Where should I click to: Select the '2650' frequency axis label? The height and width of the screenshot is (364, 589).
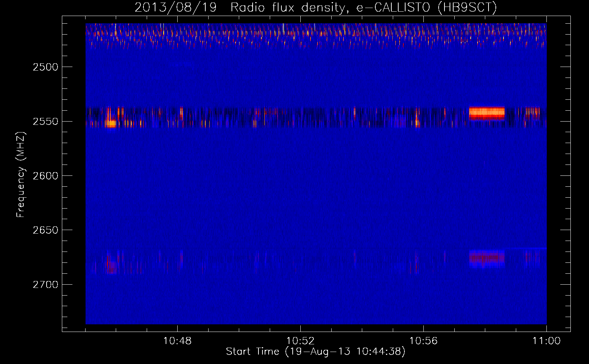pos(45,230)
